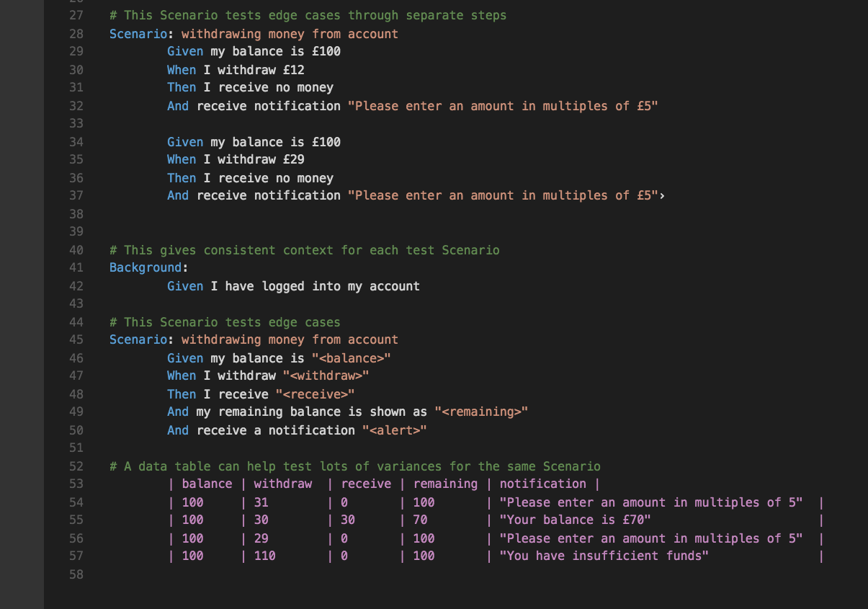Screen dimensions: 868x609
Task: Click line number 58 in the gutter
Action: 76,574
